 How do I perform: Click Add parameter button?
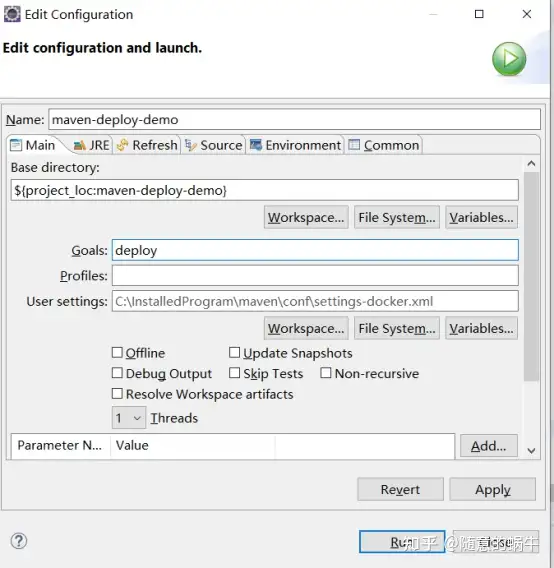tap(488, 446)
